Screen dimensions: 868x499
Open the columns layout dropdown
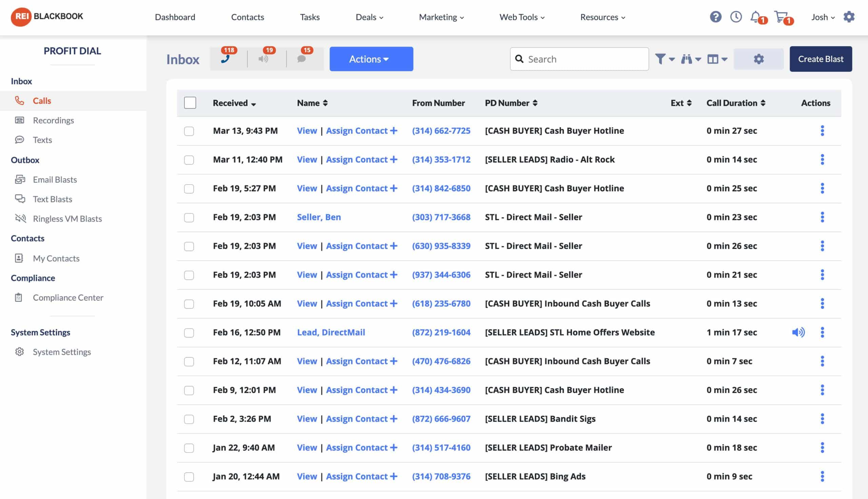point(717,59)
